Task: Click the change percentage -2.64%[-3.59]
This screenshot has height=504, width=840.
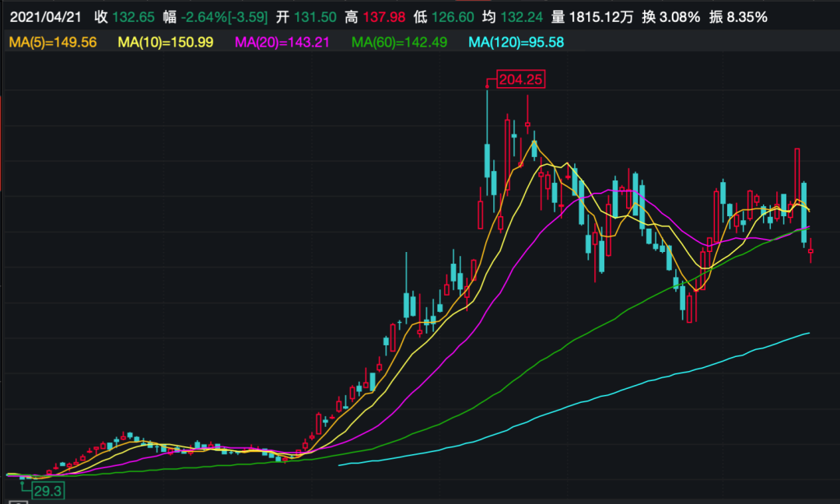Action: tap(224, 16)
